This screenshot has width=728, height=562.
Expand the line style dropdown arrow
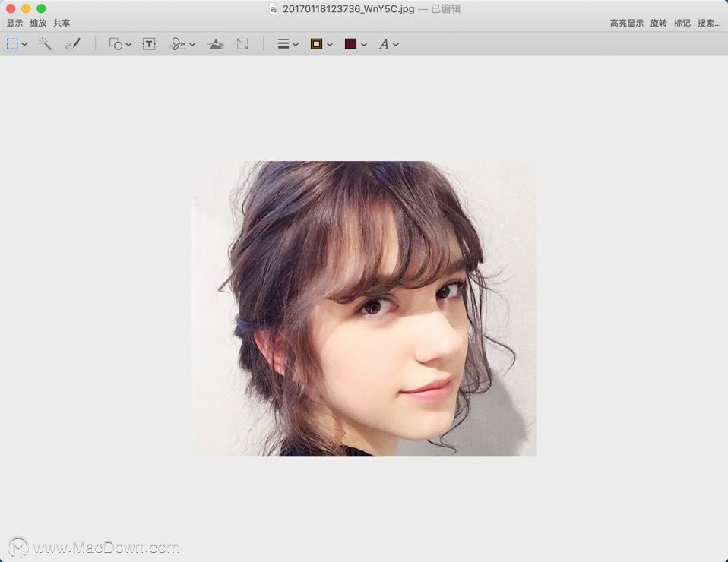pos(296,45)
